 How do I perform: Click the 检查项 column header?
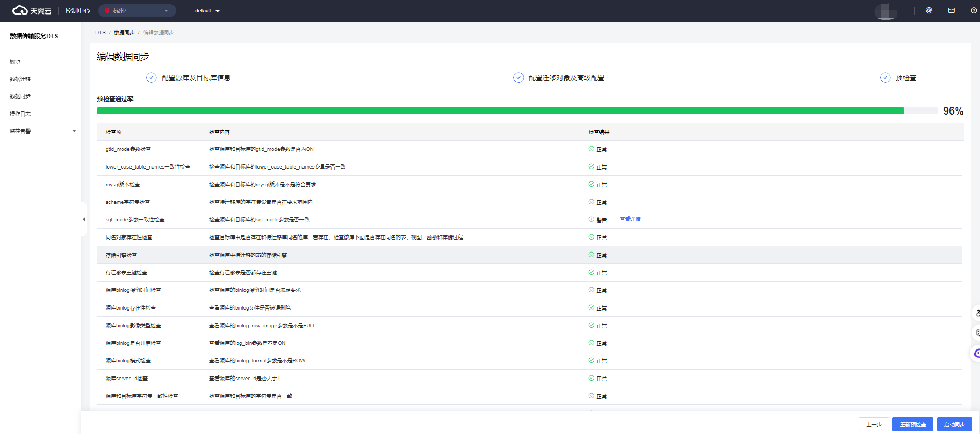(113, 132)
